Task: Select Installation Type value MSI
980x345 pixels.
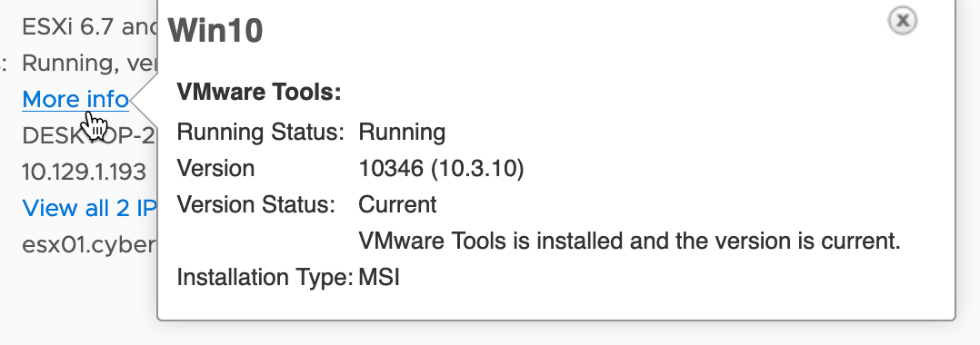Action: [379, 277]
